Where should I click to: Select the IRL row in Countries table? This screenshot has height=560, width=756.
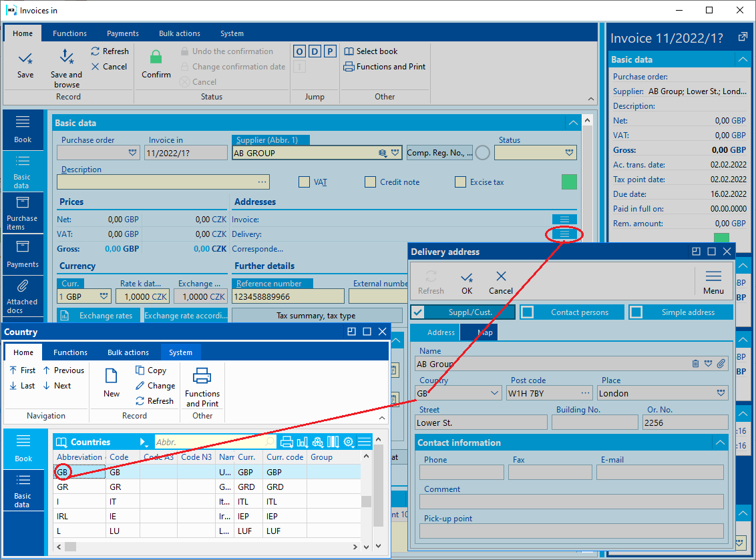tap(207, 516)
